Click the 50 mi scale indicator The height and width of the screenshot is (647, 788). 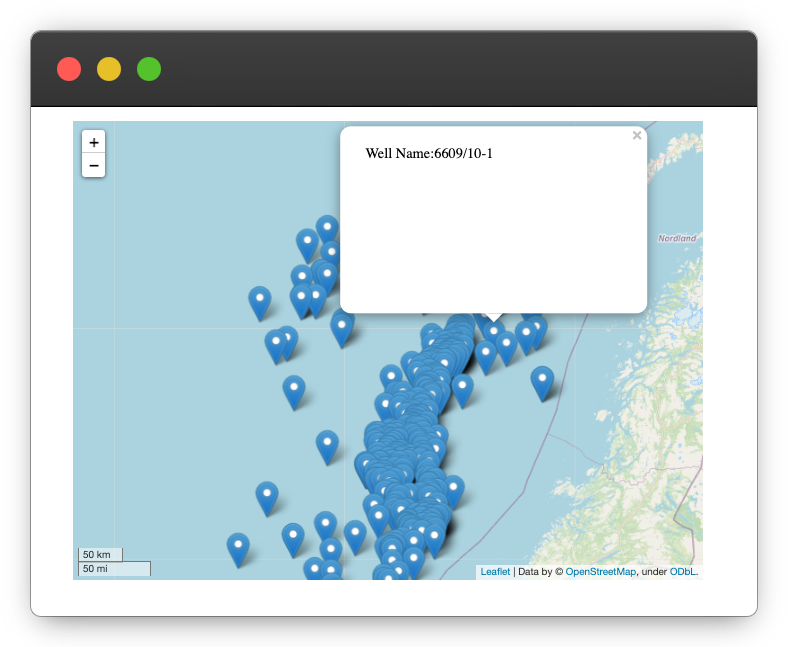pos(114,569)
